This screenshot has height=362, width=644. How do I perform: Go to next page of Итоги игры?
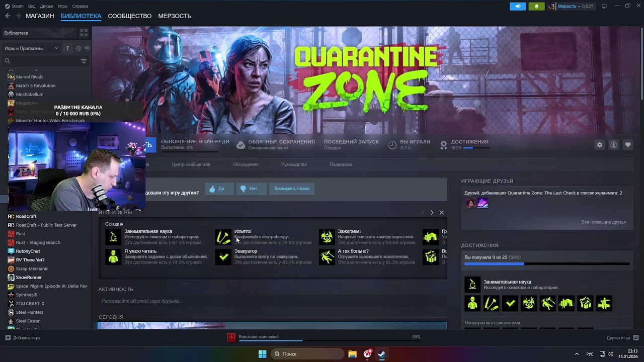[432, 213]
